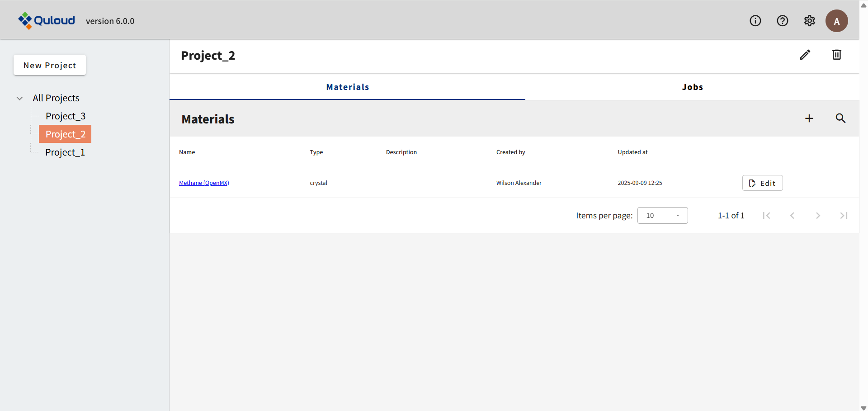This screenshot has width=868, height=411.
Task: Collapse the All Projects tree chevron
Action: [20, 98]
